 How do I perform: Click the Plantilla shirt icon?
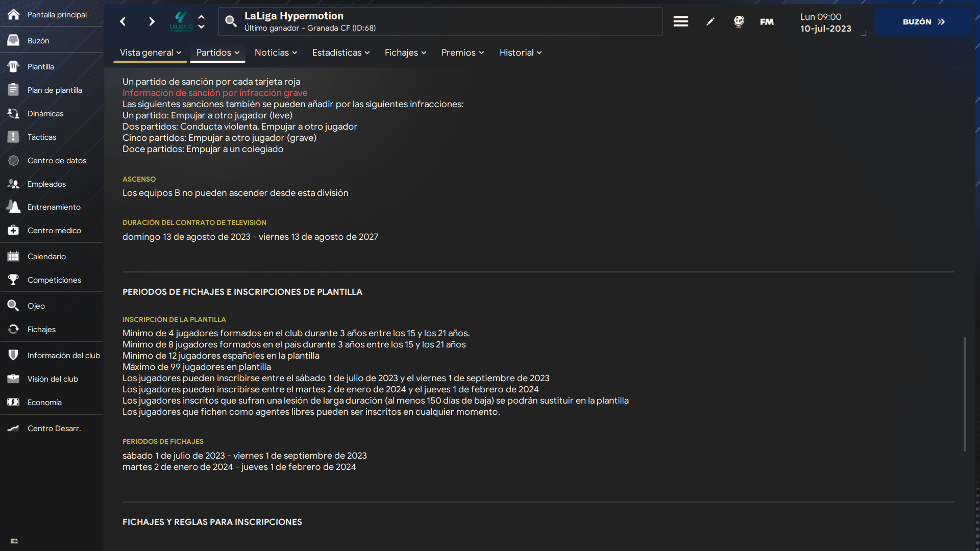[14, 66]
